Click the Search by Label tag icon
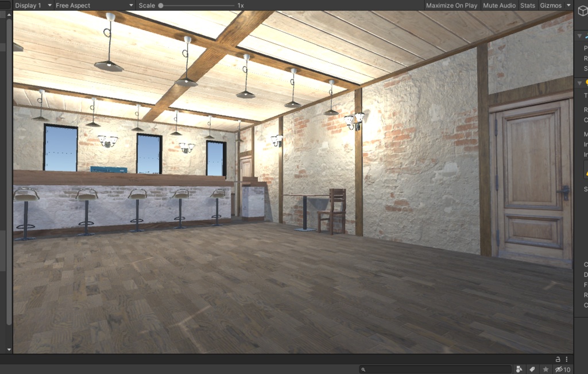This screenshot has width=588, height=374. 532,369
